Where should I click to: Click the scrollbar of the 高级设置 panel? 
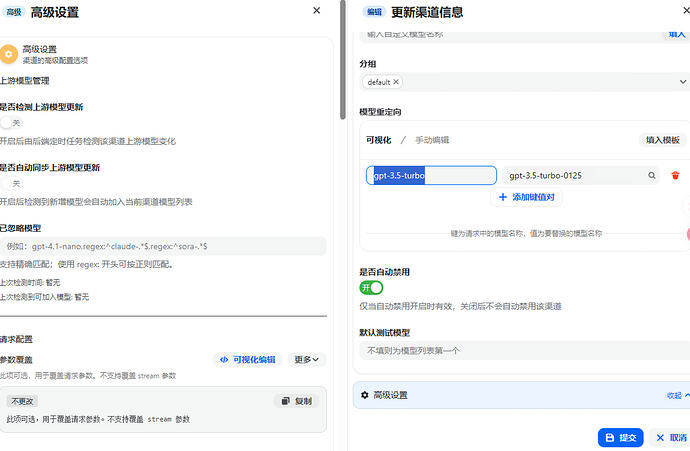pyautogui.click(x=343, y=62)
